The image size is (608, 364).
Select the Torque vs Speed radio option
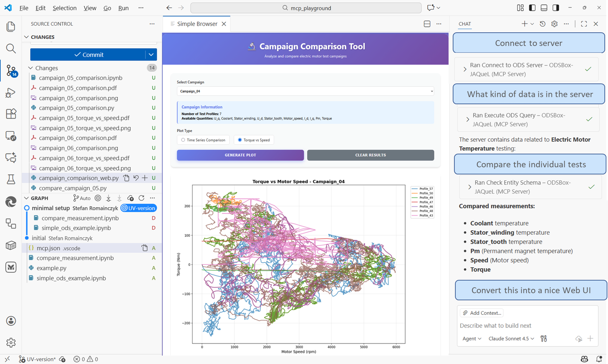coord(240,140)
